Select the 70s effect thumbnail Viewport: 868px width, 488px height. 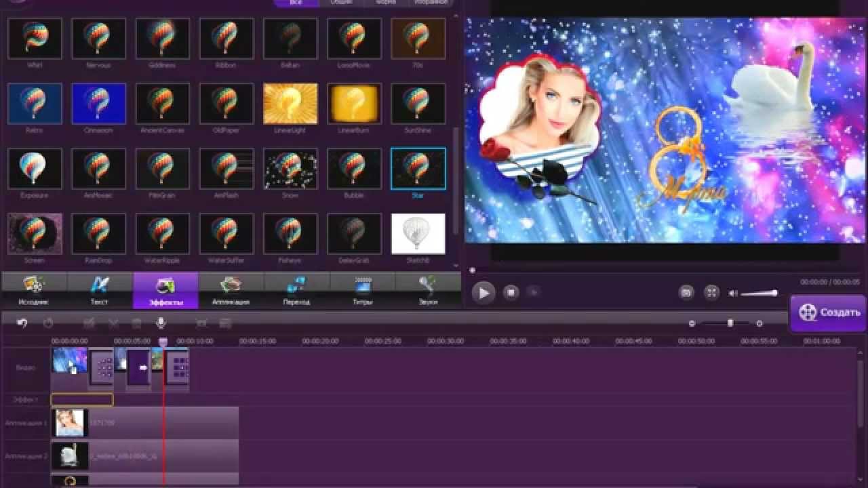pos(418,37)
